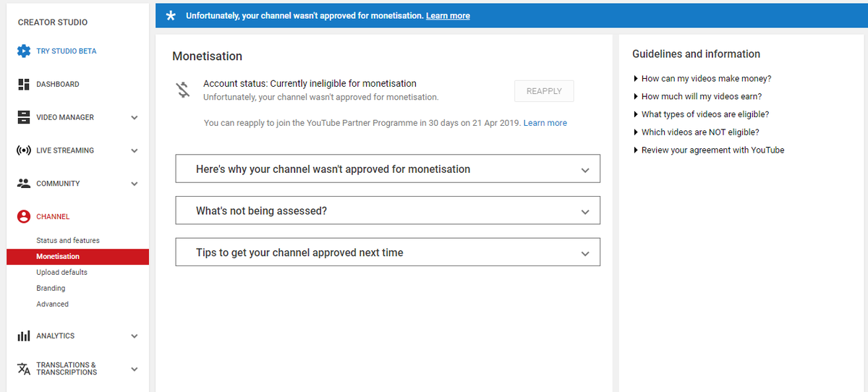Image resolution: width=868 pixels, height=392 pixels.
Task: Select the highlighted Monetisation item
Action: 77,256
